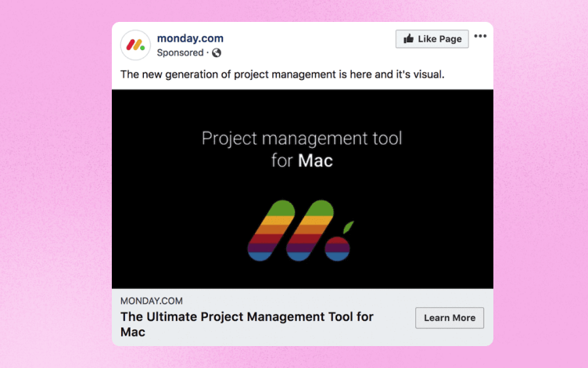Open "The Ultimate Project Management Tool for" headline
Viewport: 588px width, 368px height.
(247, 316)
